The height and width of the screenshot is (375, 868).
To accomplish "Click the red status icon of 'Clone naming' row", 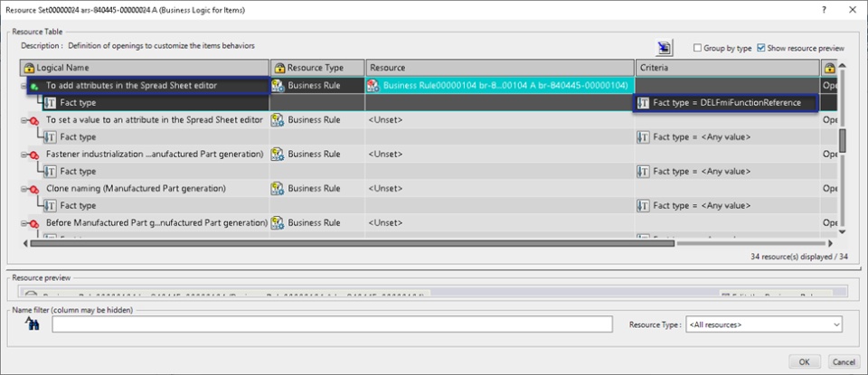I will pyautogui.click(x=33, y=189).
